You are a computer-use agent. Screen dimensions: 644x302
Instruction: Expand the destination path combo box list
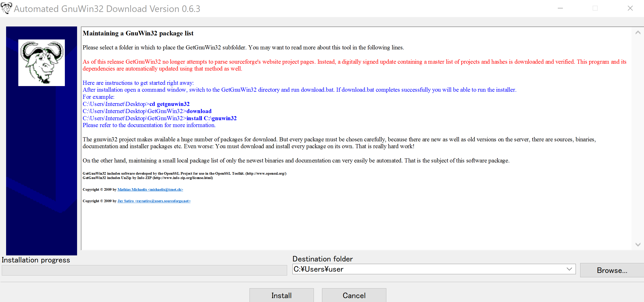click(x=569, y=269)
